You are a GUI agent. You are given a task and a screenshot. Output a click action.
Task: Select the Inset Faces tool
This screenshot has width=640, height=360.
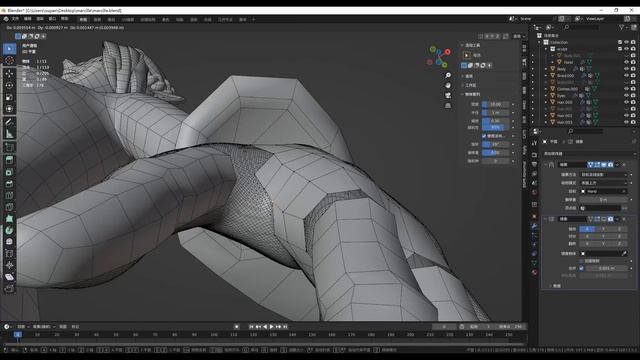(9, 172)
